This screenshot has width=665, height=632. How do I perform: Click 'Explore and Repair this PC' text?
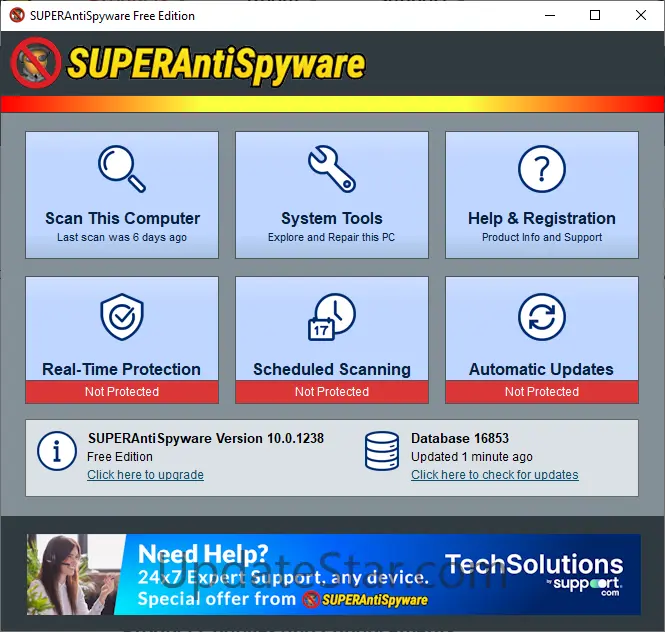click(x=331, y=237)
